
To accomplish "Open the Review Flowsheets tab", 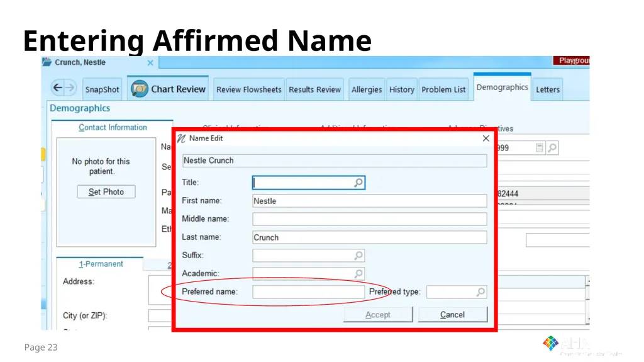I will pos(249,89).
